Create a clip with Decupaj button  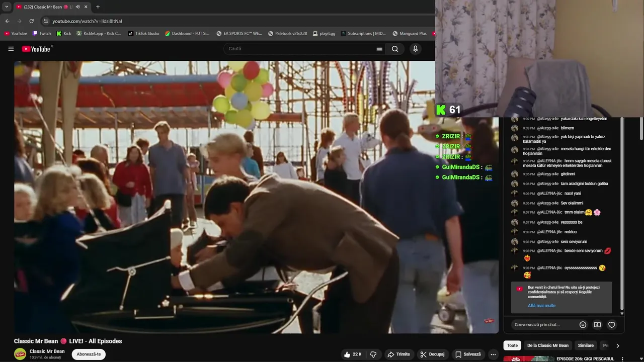(433, 354)
